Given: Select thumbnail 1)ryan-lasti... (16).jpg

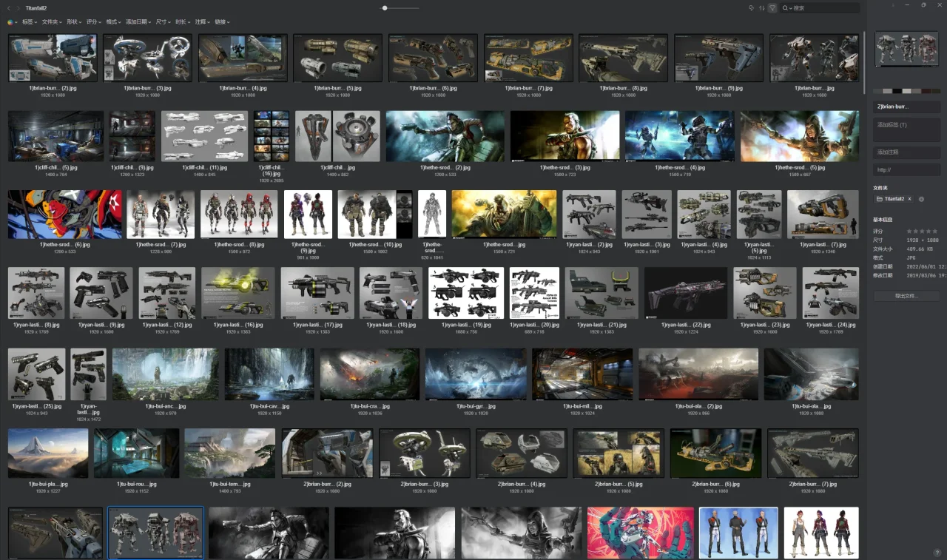Looking at the screenshot, I should (x=238, y=293).
